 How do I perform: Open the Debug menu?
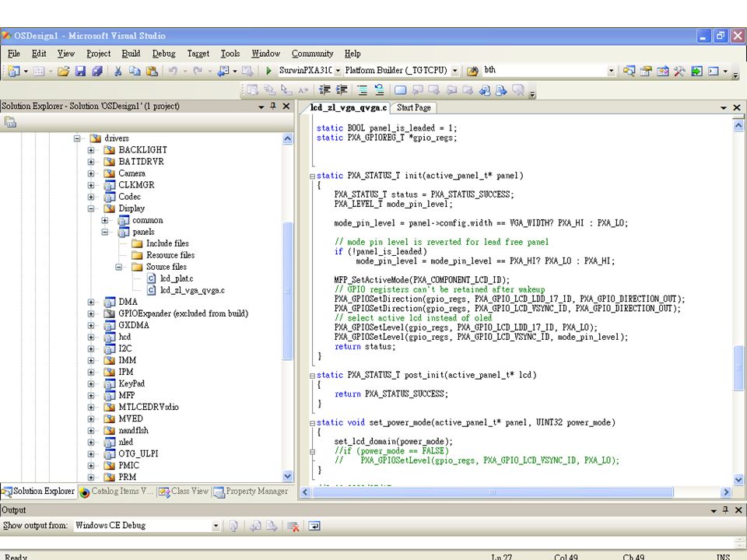point(164,54)
